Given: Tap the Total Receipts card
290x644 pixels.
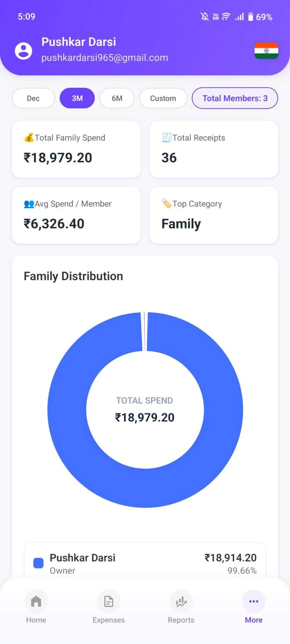Looking at the screenshot, I should (214, 150).
